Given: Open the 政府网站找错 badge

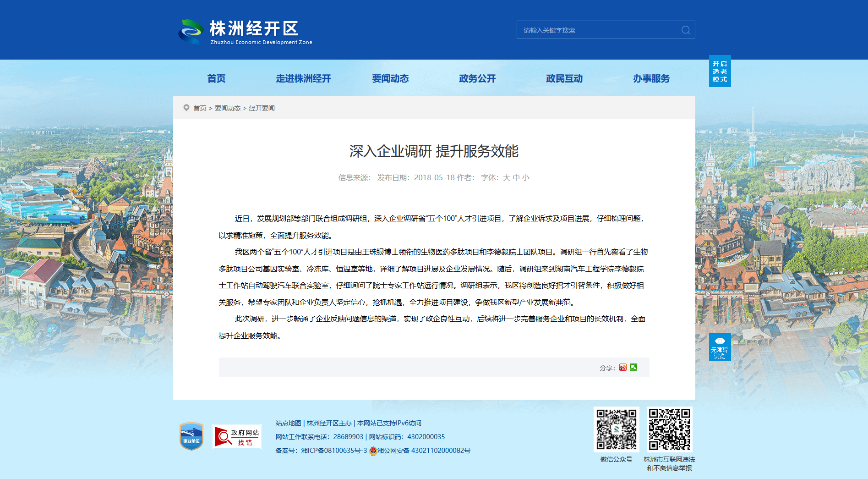Looking at the screenshot, I should [237, 436].
